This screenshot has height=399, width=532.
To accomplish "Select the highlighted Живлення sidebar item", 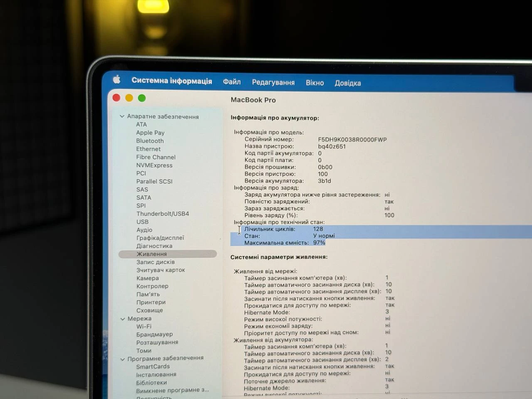I will (x=167, y=254).
